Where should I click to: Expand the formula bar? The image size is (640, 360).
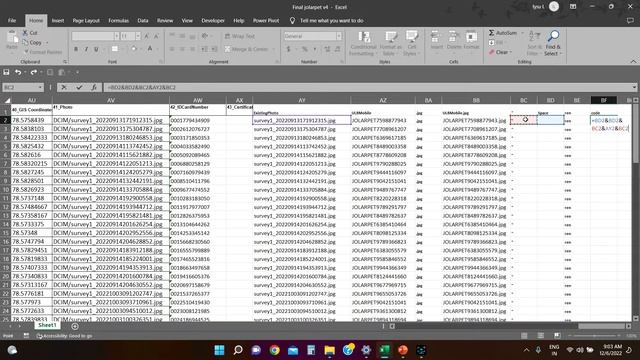tap(634, 87)
